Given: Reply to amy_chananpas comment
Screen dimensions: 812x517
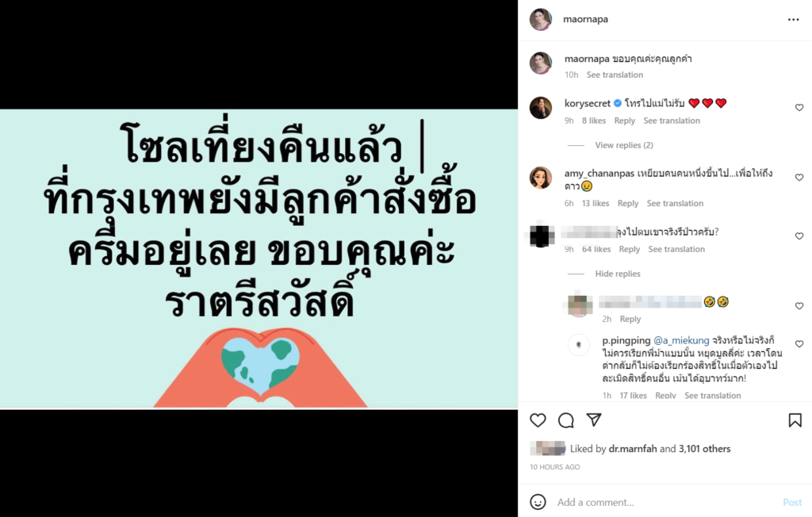Looking at the screenshot, I should click(628, 203).
